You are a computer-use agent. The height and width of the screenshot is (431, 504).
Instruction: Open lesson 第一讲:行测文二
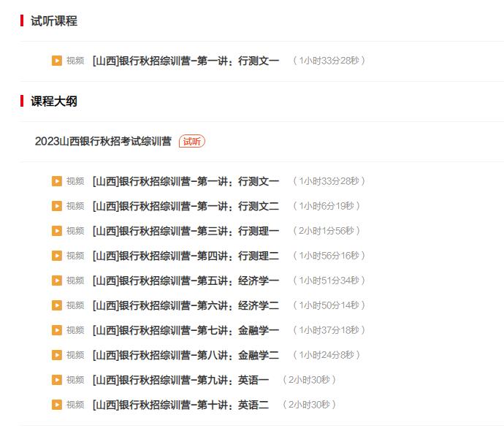coord(186,206)
